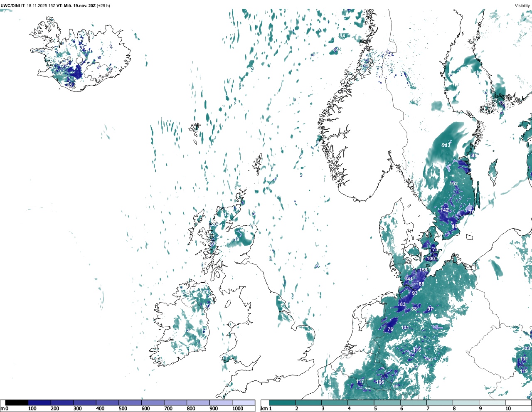
Task: Click the '913' visibility value over Sweden
Action: pos(446,145)
